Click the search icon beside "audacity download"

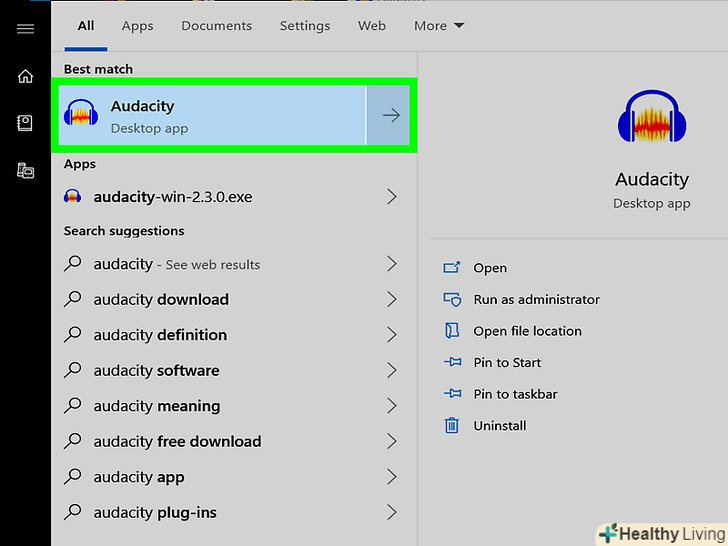(72, 299)
